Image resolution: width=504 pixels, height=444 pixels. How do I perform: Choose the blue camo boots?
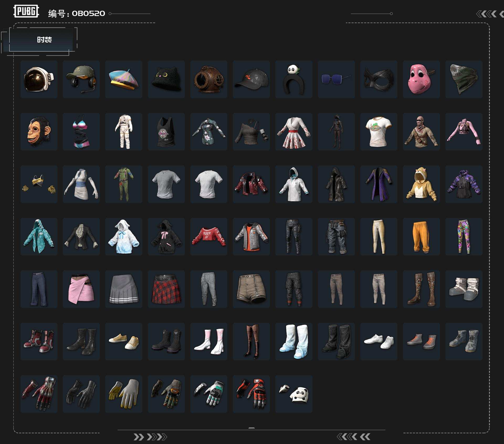click(464, 341)
